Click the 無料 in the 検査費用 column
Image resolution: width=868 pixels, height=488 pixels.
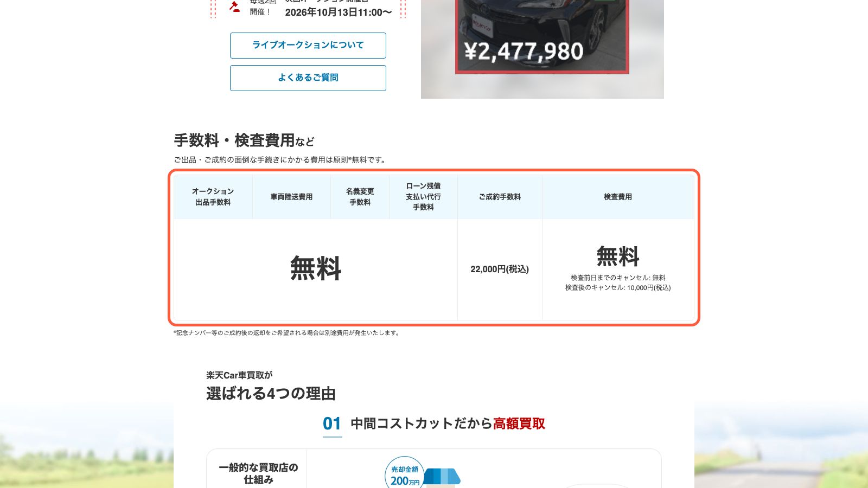pos(618,256)
